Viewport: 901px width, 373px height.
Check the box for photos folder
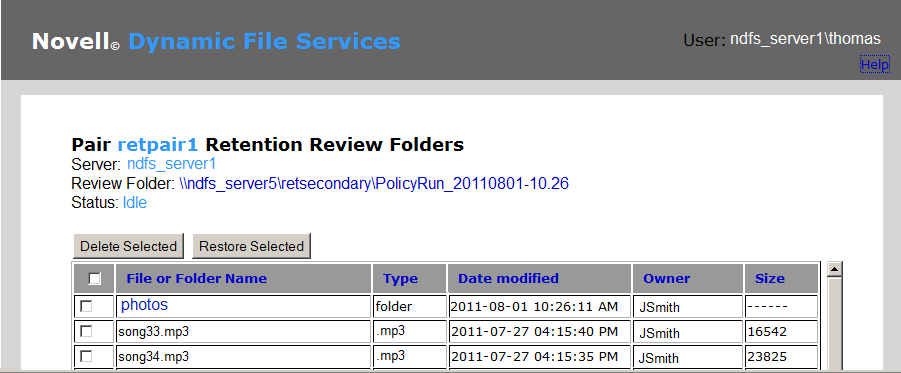point(86,306)
